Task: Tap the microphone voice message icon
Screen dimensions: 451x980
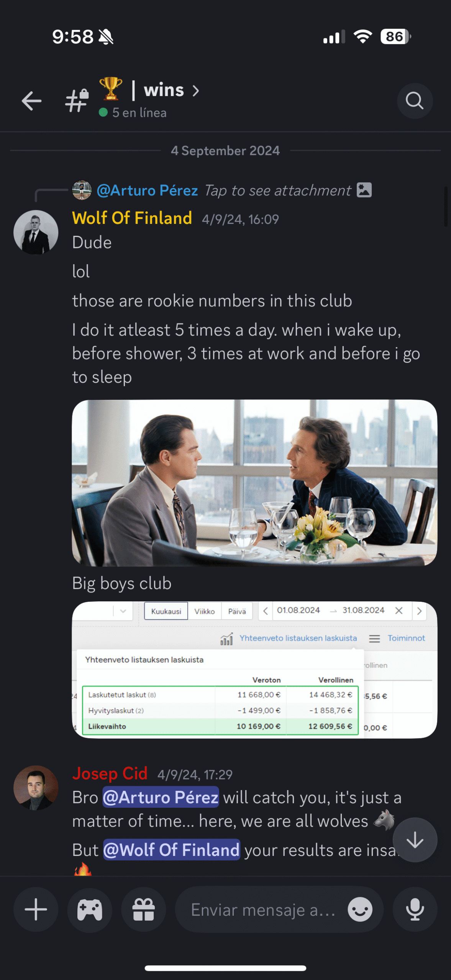Action: coord(415,909)
